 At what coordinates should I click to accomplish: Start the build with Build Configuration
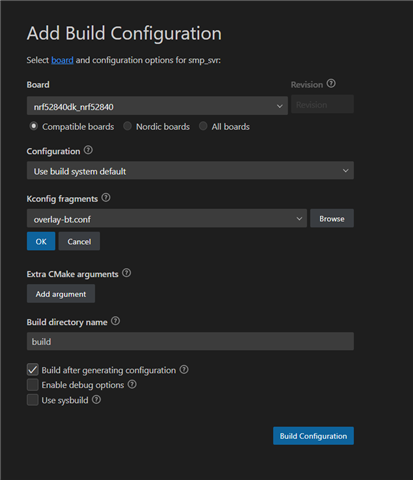tap(313, 436)
